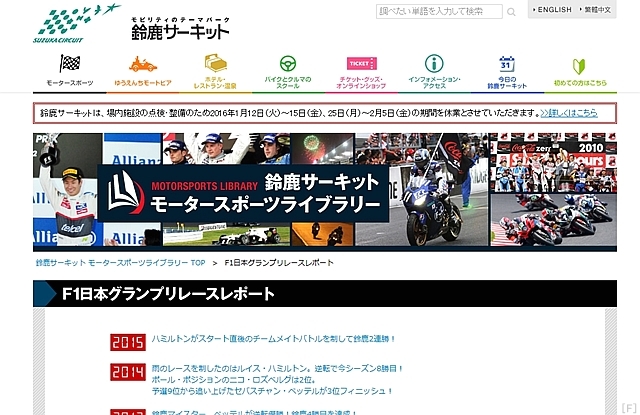Select the green steering wheel school icon

[x=288, y=64]
